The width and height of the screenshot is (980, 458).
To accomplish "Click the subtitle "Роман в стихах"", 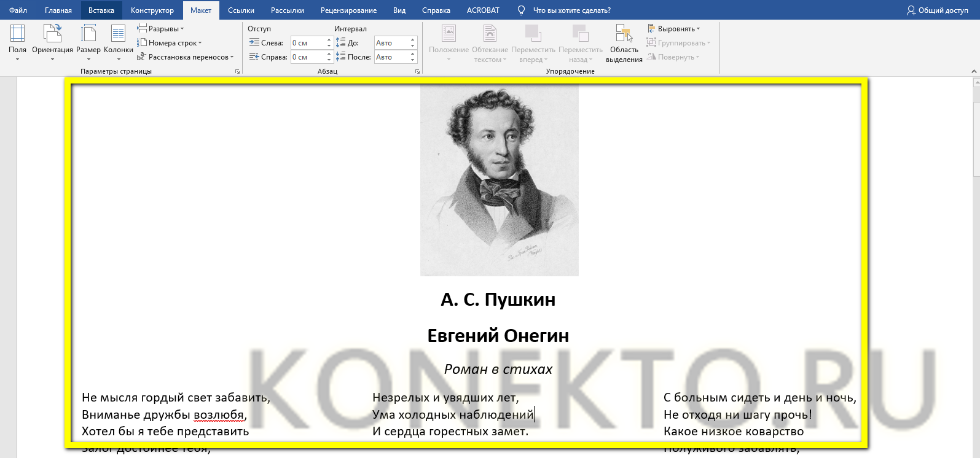I will tap(498, 370).
